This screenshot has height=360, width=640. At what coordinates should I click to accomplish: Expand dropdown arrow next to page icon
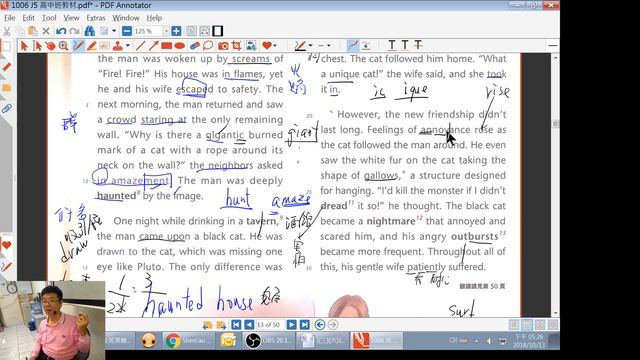pyautogui.click(x=114, y=31)
